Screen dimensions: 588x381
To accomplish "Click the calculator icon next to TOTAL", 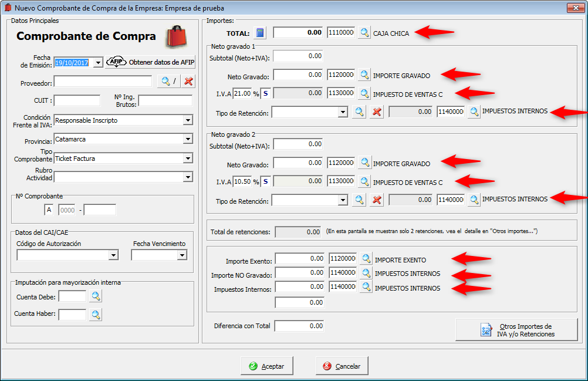I will [261, 33].
